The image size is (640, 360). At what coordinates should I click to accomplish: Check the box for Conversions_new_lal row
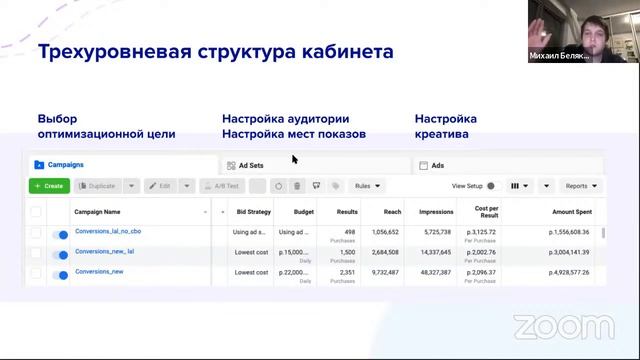coord(36,253)
